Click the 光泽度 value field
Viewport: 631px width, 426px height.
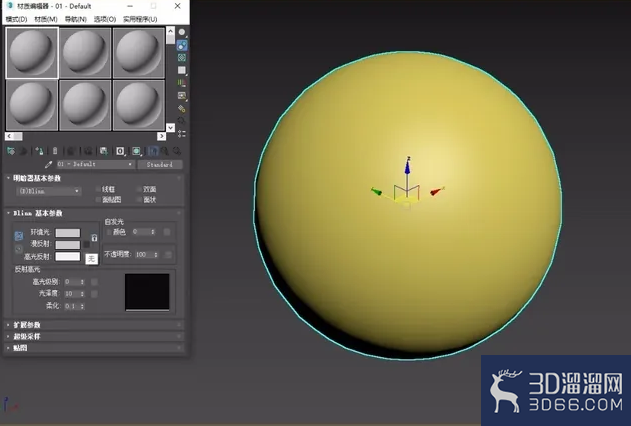pyautogui.click(x=72, y=294)
